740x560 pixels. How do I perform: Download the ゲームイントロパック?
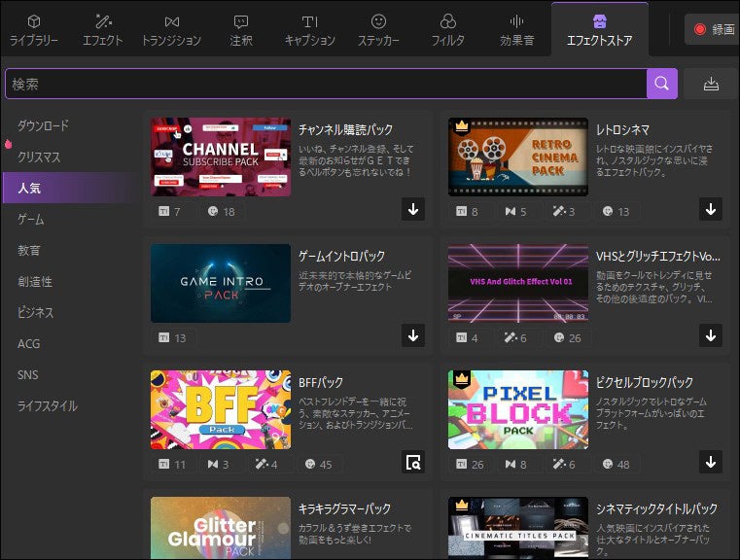413,335
